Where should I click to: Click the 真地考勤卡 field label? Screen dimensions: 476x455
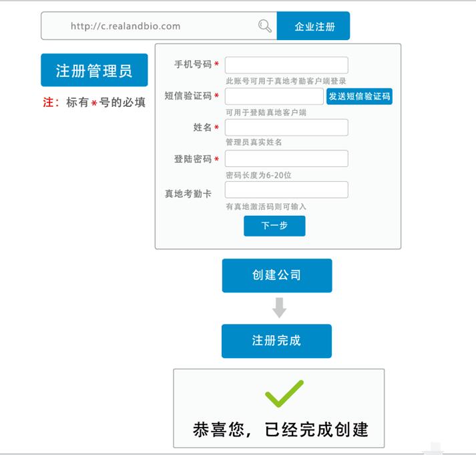[x=188, y=194]
